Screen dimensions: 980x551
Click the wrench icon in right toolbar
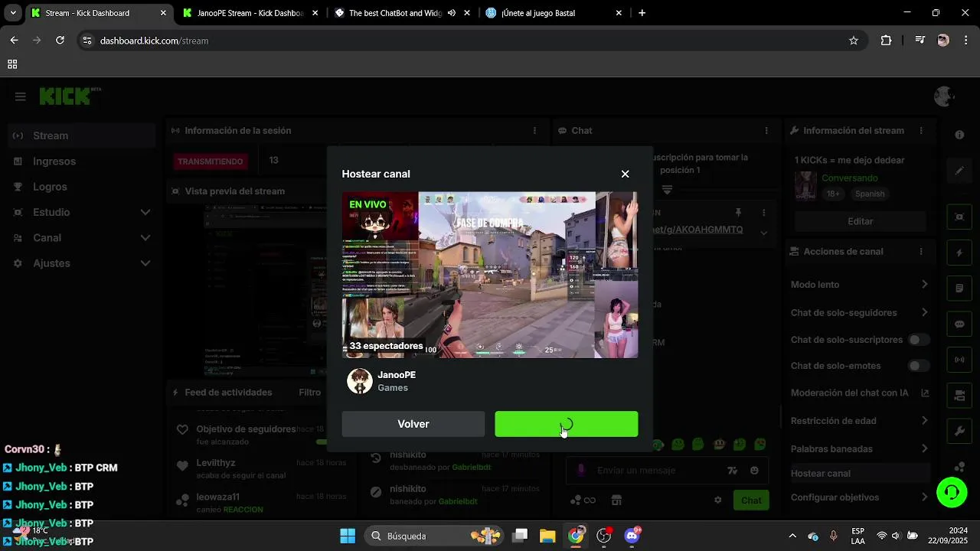pos(959,432)
